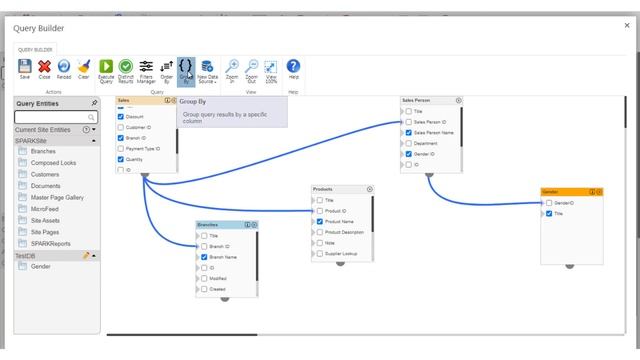This screenshot has width=640, height=360.
Task: Select Branches entity in the list
Action: (x=43, y=151)
